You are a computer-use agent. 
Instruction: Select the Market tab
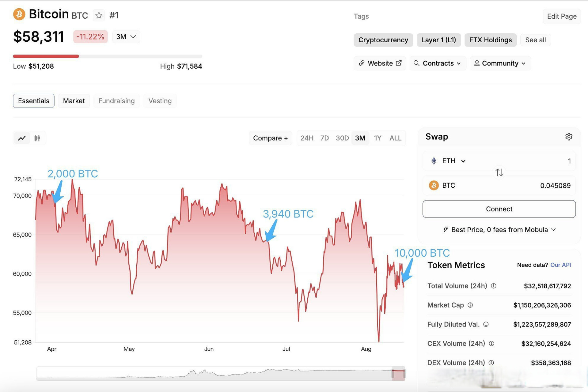click(x=74, y=101)
